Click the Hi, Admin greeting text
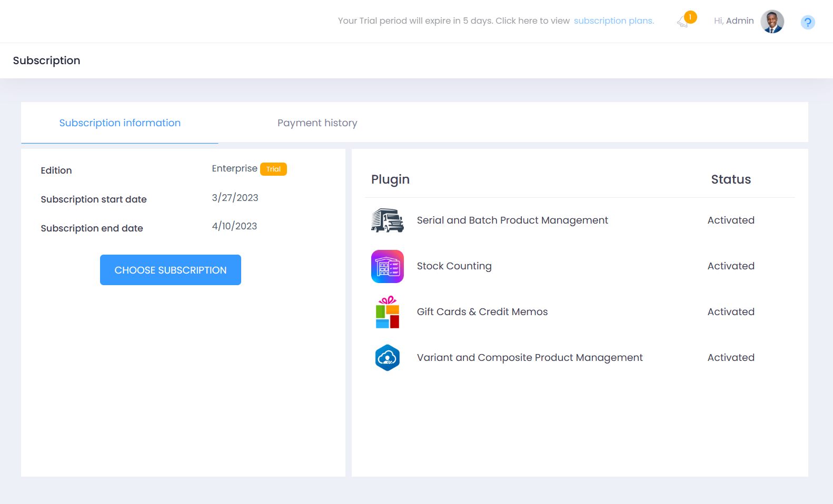833x504 pixels. tap(733, 21)
